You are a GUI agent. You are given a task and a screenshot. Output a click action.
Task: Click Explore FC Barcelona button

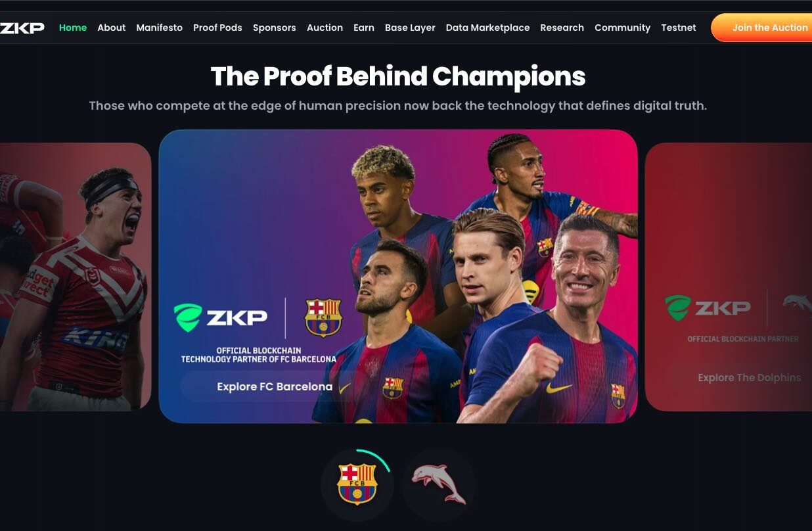[x=275, y=386]
